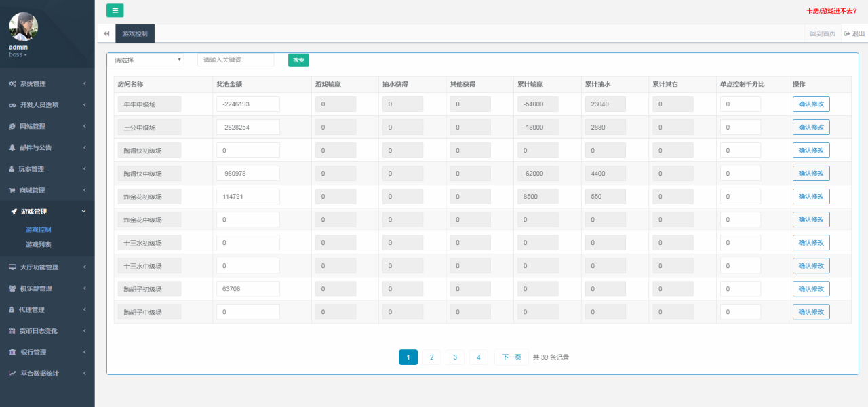This screenshot has height=407, width=868.
Task: Click the 商城管理 shopping cart icon
Action: (x=12, y=191)
